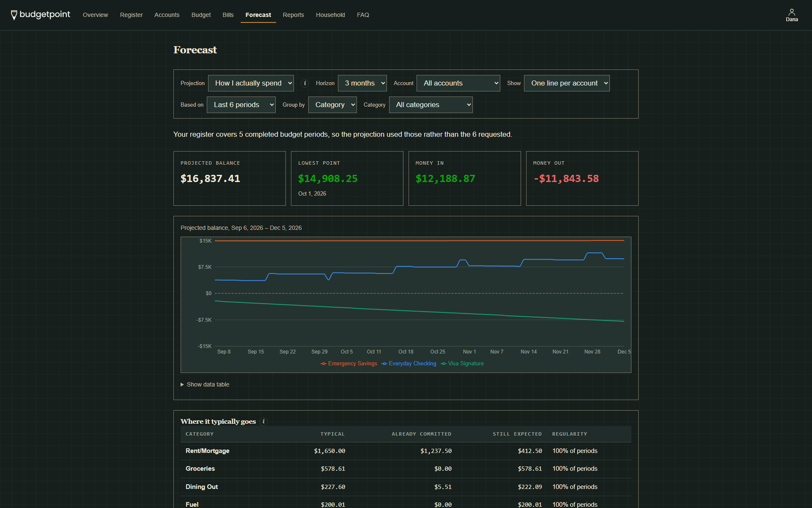Viewport: 812px width, 508px height.
Task: Click the Projected Balance $16,837.41 value
Action: click(210, 179)
